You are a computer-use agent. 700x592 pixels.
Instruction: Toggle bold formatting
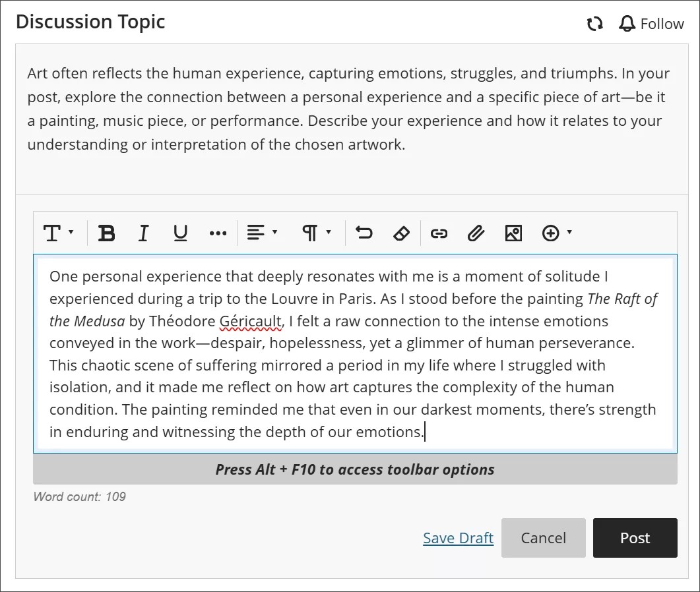(106, 233)
